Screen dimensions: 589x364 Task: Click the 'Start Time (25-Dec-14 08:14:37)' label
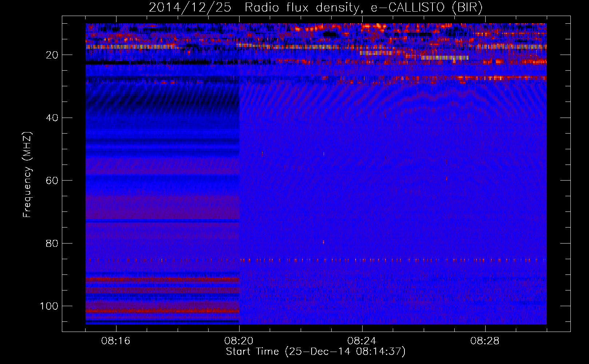[316, 352]
